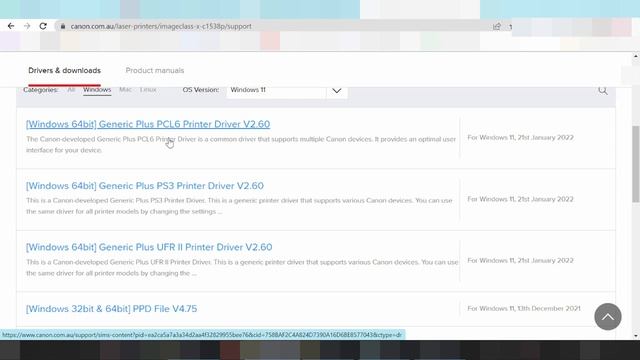Viewport: 640px width, 360px height.
Task: Select the Mac category filter
Action: [x=125, y=90]
